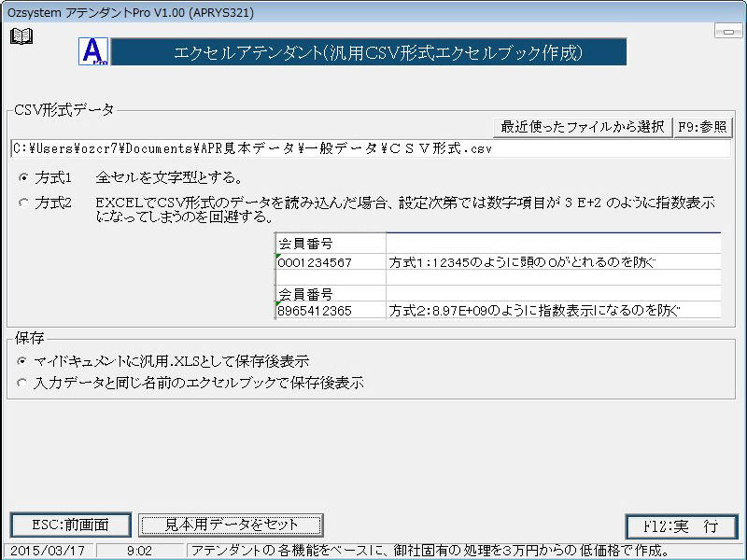The height and width of the screenshot is (560, 747).
Task: Click the time 9:02 in status bar
Action: [139, 551]
